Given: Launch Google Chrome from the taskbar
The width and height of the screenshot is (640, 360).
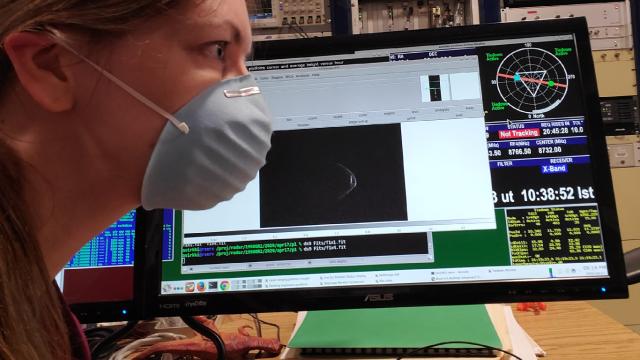Looking at the screenshot, I should [224, 286].
